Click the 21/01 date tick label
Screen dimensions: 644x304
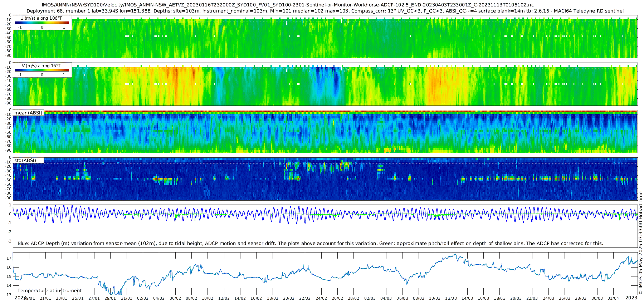tap(45, 298)
